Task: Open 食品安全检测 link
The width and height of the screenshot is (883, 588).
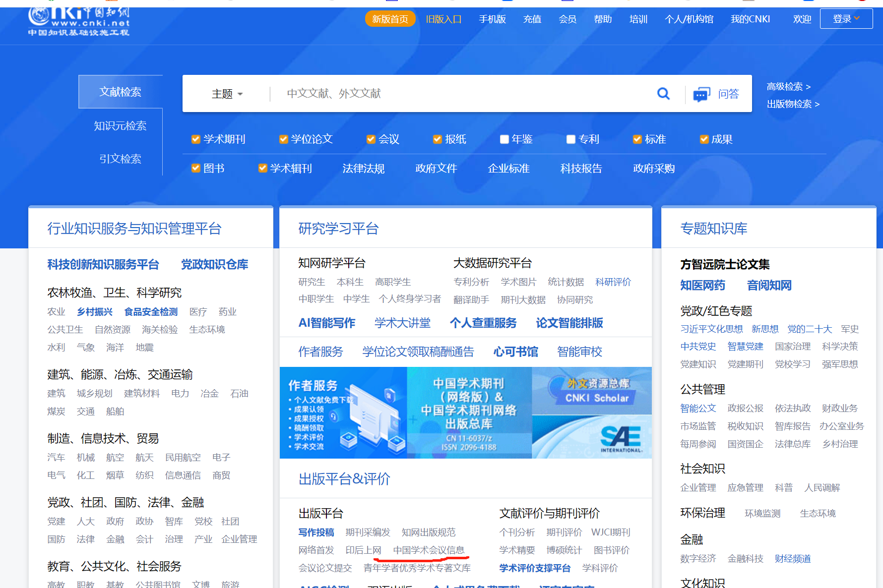Action: 151,311
